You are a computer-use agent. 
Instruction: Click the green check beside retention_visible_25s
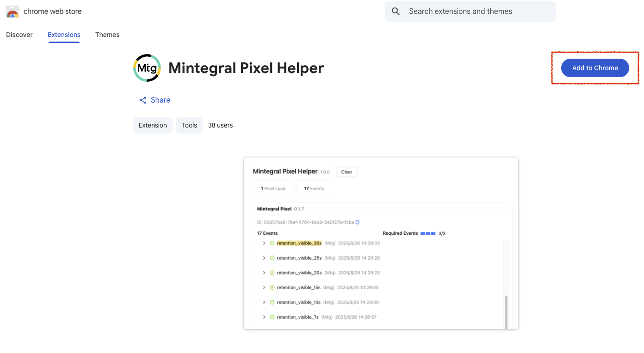pos(272,258)
